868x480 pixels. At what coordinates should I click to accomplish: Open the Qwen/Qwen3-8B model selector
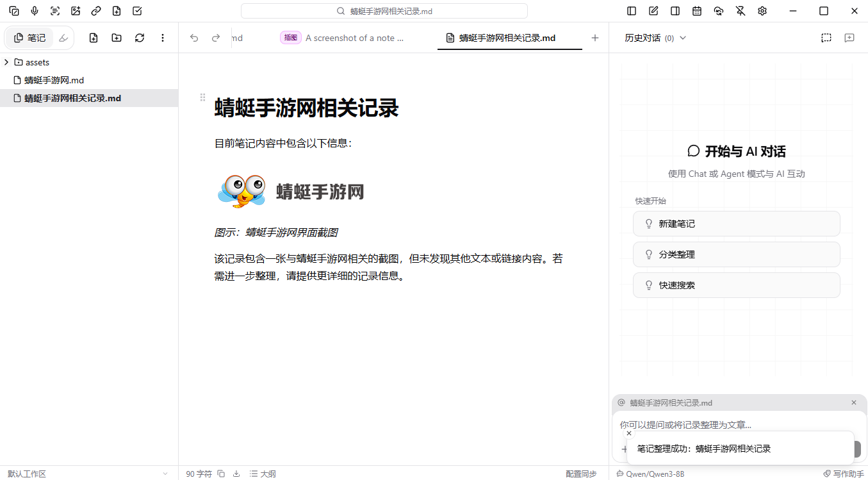click(650, 474)
